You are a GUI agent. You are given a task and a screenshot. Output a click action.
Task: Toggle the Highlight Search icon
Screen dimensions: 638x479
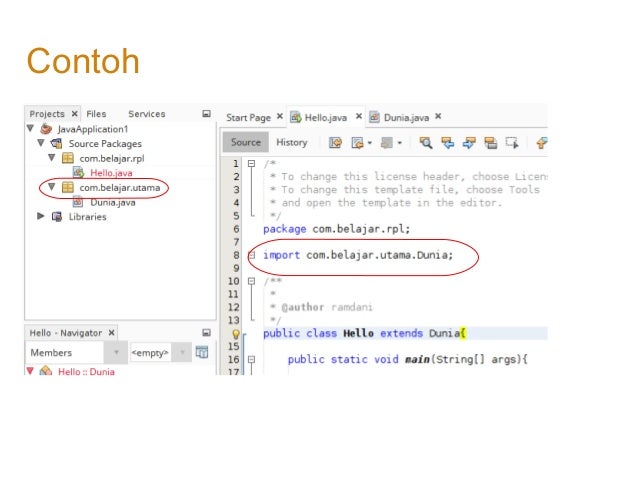(491, 143)
